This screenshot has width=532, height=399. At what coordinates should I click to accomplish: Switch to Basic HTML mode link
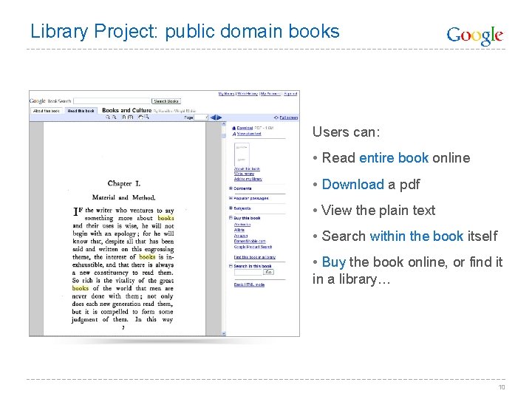(x=249, y=284)
